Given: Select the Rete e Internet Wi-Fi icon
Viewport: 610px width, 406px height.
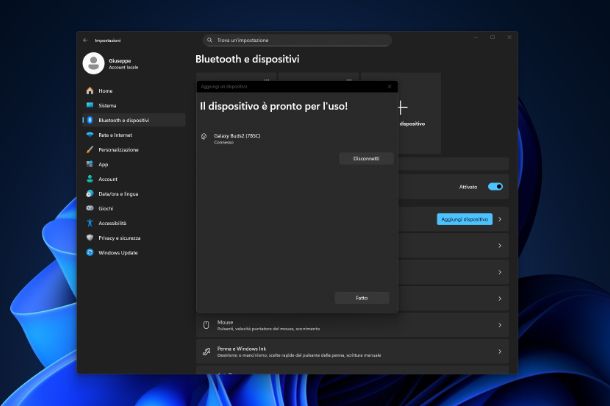Looking at the screenshot, I should [x=89, y=135].
